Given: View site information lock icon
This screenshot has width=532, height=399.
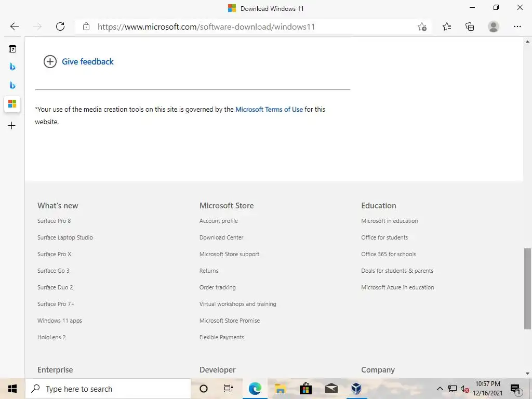Looking at the screenshot, I should [x=86, y=26].
